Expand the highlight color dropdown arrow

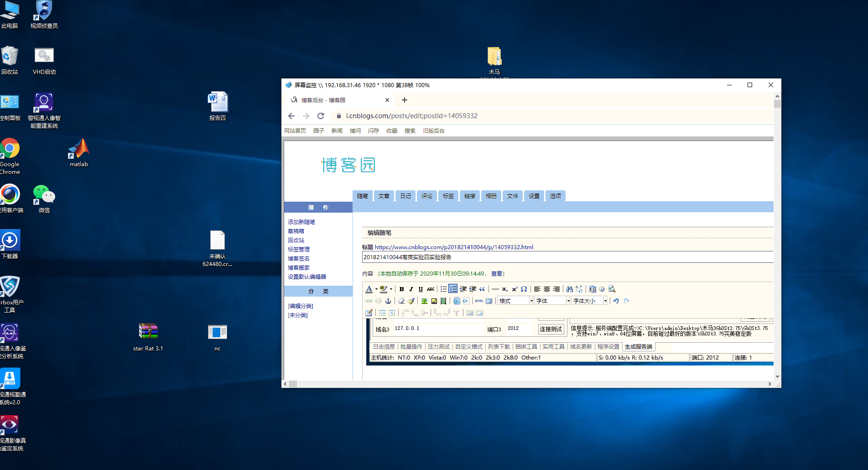(x=391, y=289)
